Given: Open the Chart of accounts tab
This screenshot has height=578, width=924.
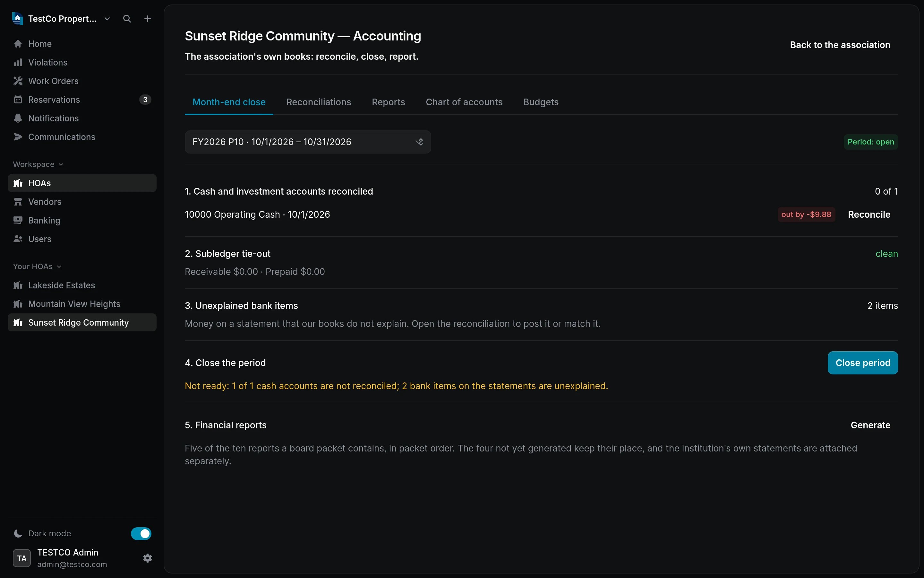Looking at the screenshot, I should tap(464, 102).
